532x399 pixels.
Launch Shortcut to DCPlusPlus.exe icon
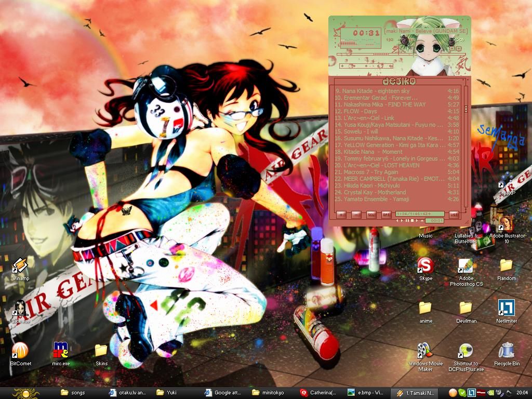[466, 356]
